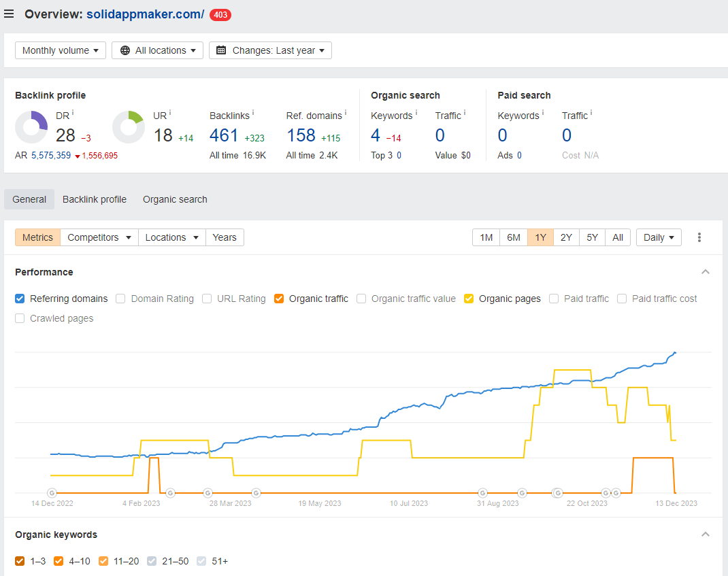The height and width of the screenshot is (576, 728).
Task: Uncheck Organic pages metric
Action: coord(469,299)
